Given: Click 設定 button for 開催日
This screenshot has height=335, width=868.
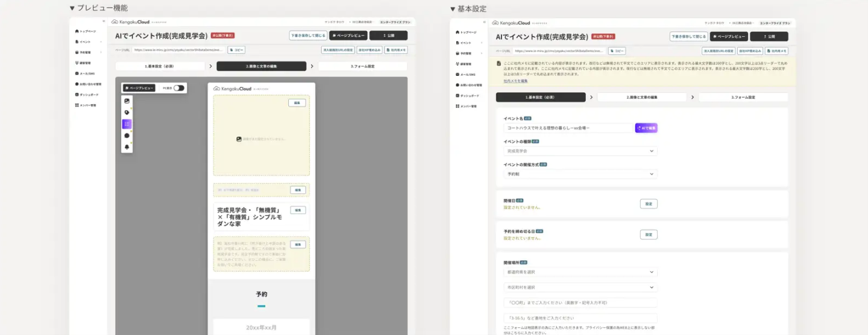Looking at the screenshot, I should point(648,204).
